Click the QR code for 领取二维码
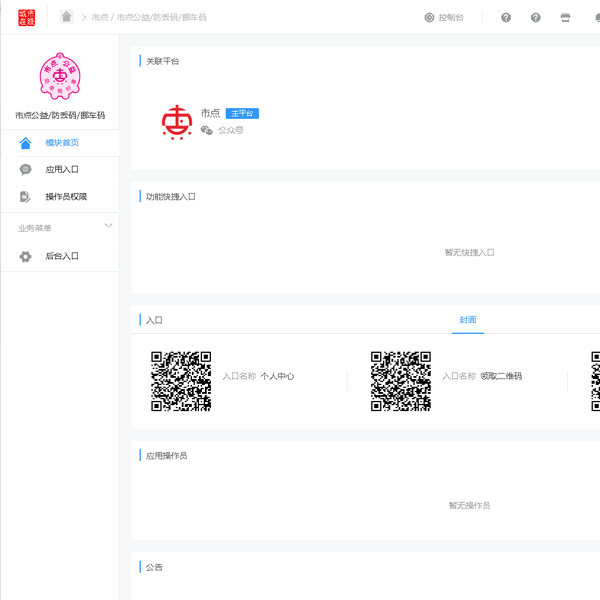The height and width of the screenshot is (600, 600). pyautogui.click(x=401, y=381)
